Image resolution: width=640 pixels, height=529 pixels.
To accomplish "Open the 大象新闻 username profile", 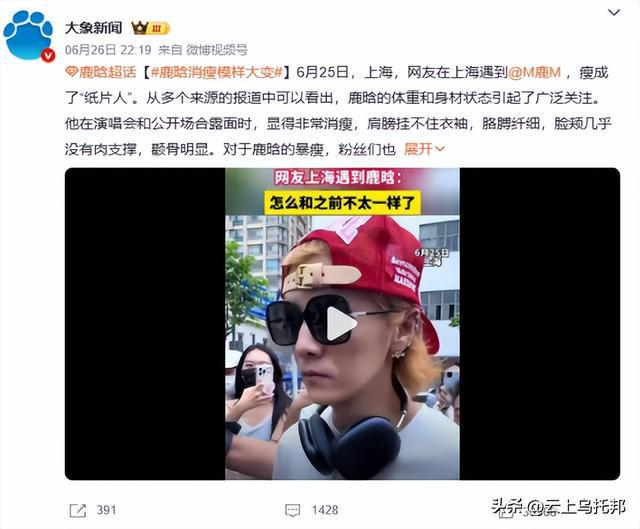I will click(93, 28).
